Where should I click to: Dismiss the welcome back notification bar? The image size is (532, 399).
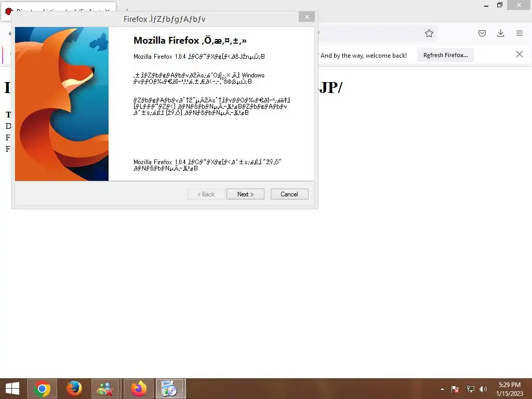tap(520, 54)
